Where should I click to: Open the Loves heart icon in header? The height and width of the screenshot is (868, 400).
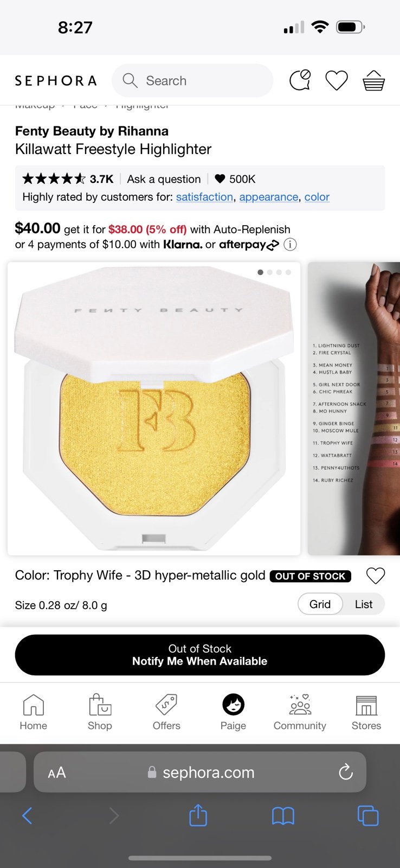[336, 81]
